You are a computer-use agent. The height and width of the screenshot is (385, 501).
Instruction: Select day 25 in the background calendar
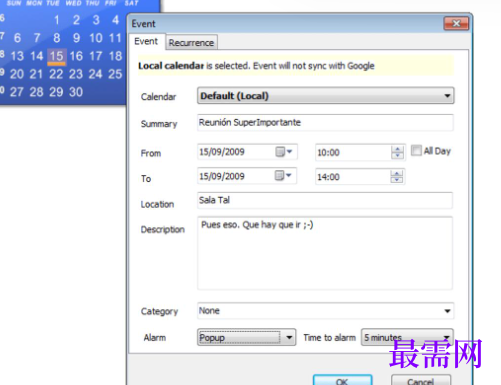(115, 74)
